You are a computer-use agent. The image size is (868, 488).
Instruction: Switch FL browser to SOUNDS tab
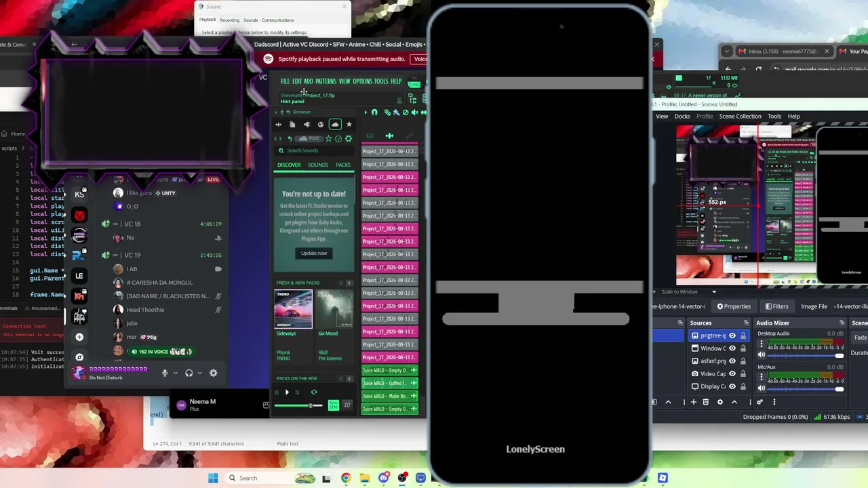click(318, 165)
